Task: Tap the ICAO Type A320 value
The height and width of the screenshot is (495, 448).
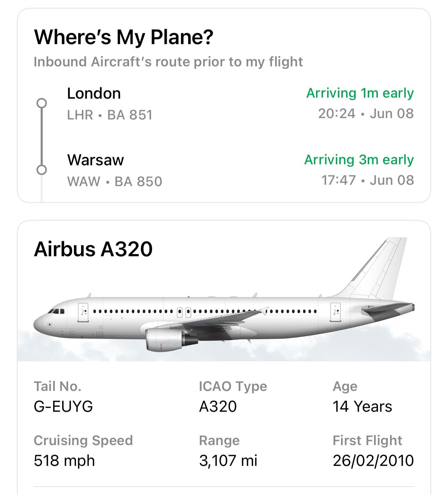Action: click(218, 406)
